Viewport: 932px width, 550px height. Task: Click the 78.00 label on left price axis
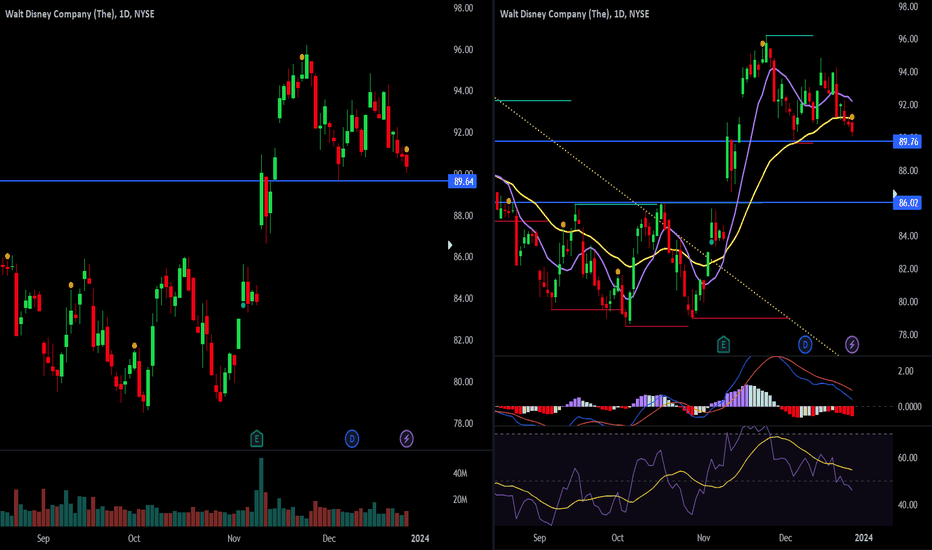click(463, 423)
